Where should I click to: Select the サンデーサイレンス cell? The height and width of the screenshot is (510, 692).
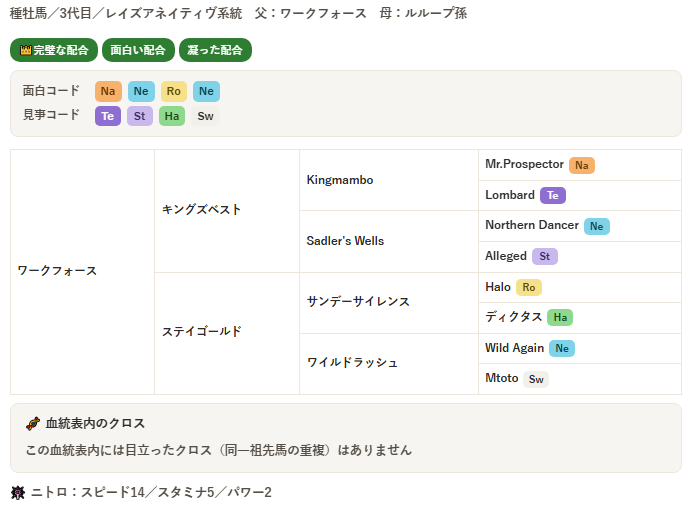pos(389,303)
